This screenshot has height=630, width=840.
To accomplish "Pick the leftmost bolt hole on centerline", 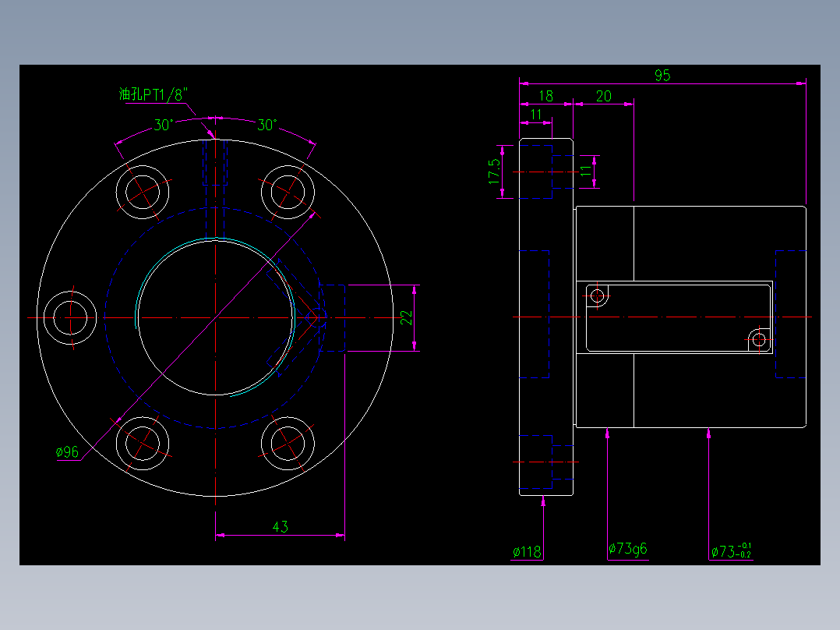I will (70, 318).
